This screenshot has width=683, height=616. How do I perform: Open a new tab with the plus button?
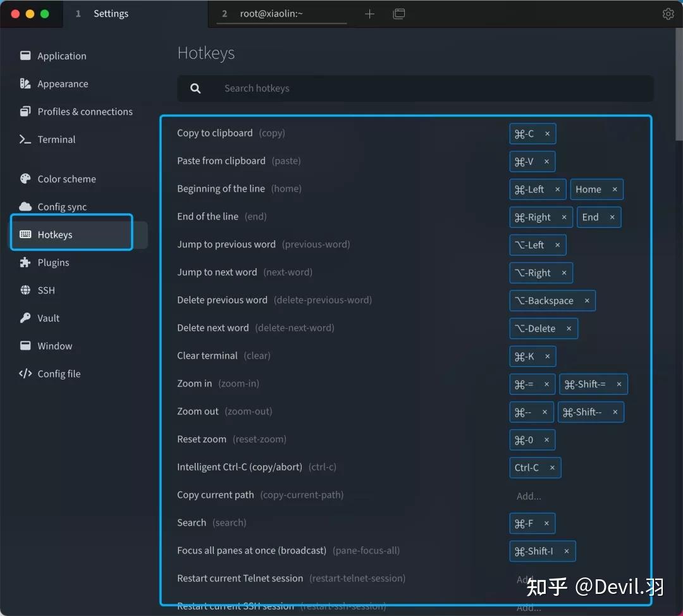(369, 13)
